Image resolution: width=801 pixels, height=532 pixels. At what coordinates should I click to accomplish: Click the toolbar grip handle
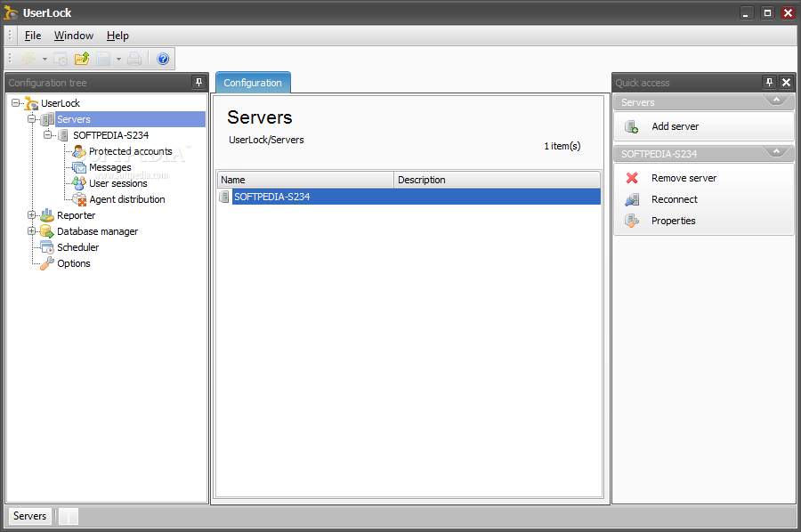pos(10,58)
